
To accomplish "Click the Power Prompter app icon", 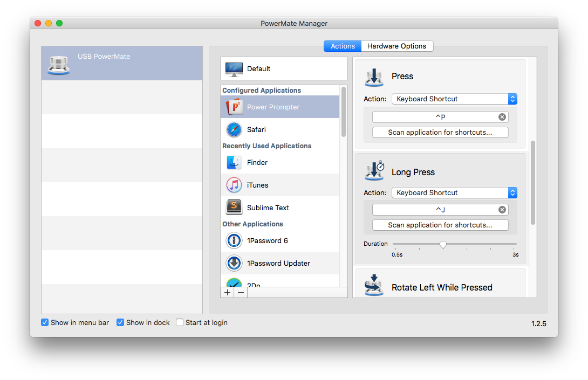I will click(234, 107).
